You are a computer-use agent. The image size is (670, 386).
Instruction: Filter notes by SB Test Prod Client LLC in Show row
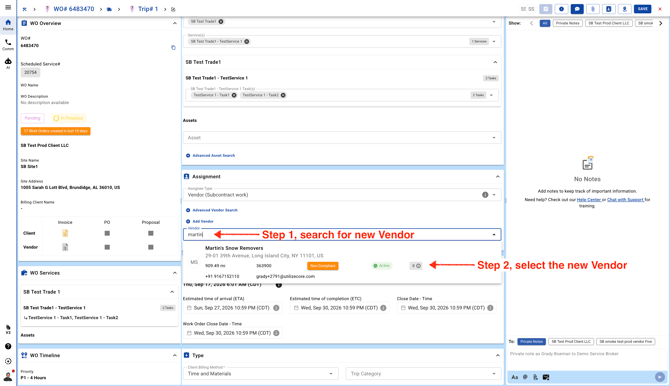click(608, 23)
